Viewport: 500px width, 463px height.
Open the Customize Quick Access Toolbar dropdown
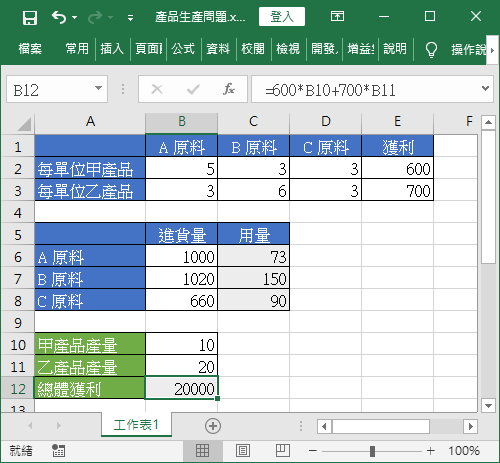pyautogui.click(x=131, y=18)
